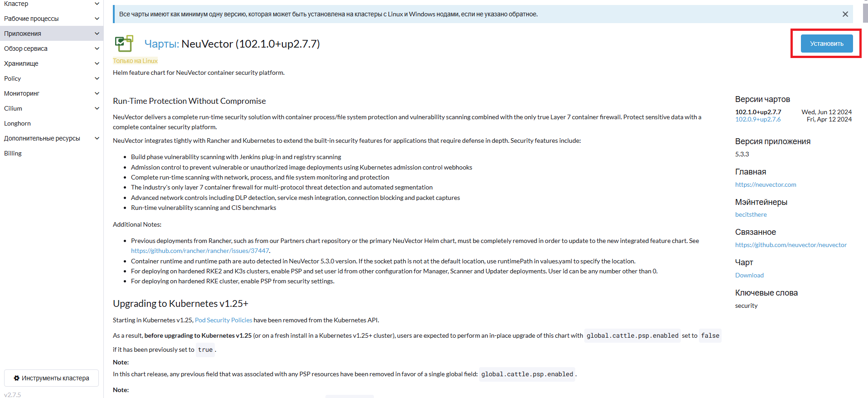Viewport: 868px width, 398px height.
Task: Expand the Policy menu chevron
Action: tap(97, 78)
